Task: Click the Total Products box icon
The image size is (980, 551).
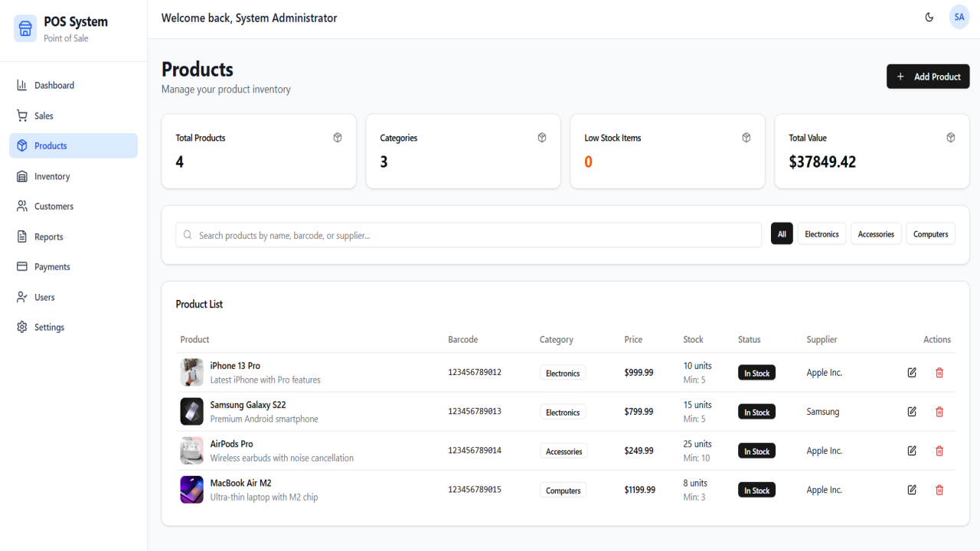Action: coord(338,138)
